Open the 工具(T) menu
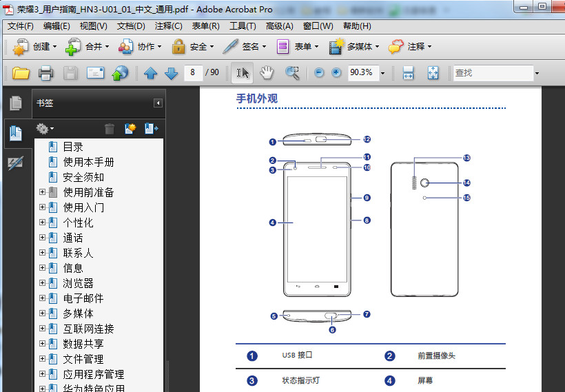Image resolution: width=565 pixels, height=392 pixels. [243, 26]
